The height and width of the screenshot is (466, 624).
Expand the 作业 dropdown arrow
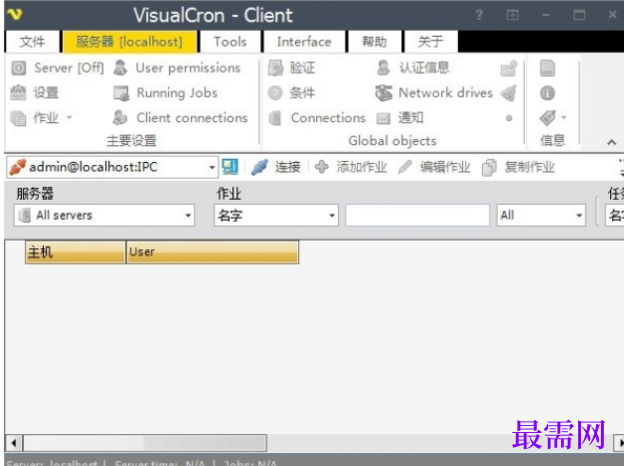click(69, 117)
